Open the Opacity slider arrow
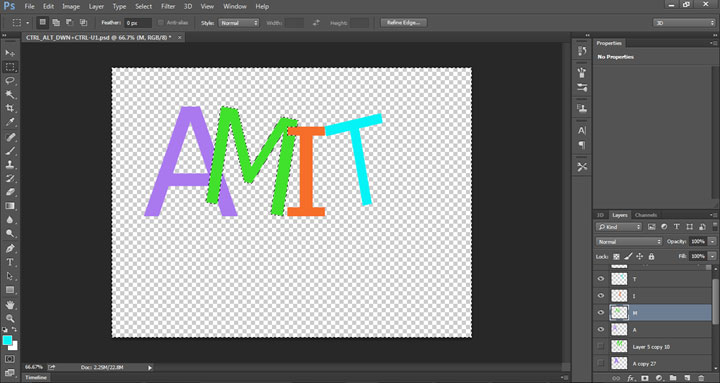720x383 pixels. tap(712, 242)
